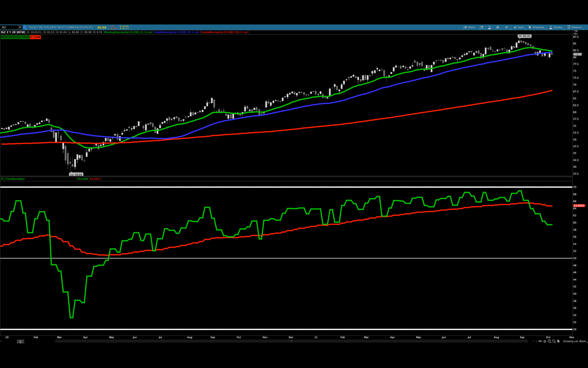Open the beaker Studies quick-access icon
This screenshot has width=588, height=368.
pos(490,27)
